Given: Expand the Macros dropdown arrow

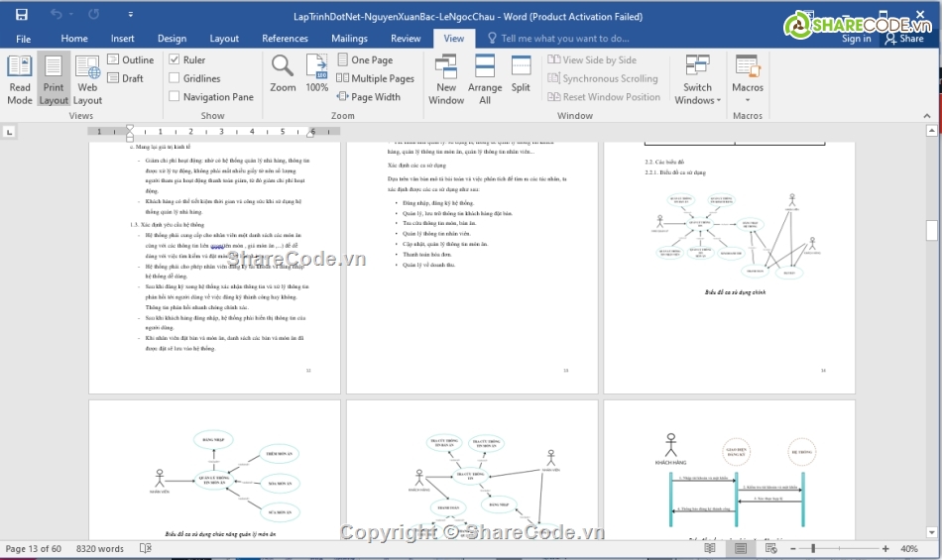Looking at the screenshot, I should pos(748,100).
